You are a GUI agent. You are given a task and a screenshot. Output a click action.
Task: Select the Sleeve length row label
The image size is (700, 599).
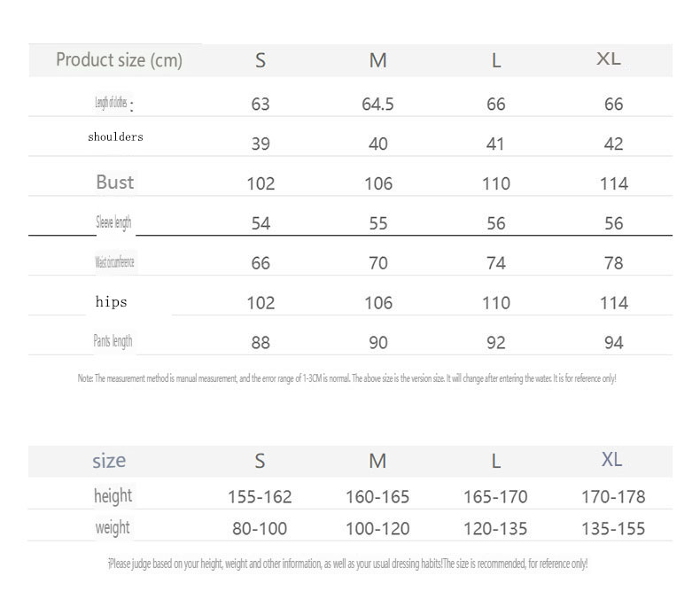click(x=113, y=222)
